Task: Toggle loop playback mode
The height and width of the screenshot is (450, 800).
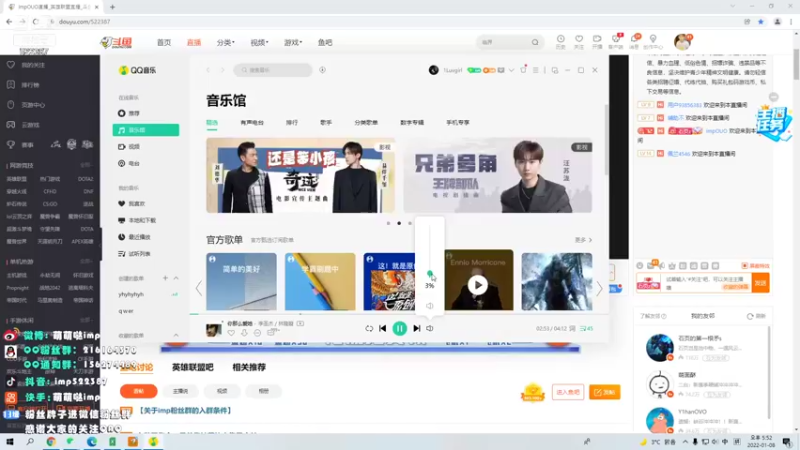Action: coord(369,329)
